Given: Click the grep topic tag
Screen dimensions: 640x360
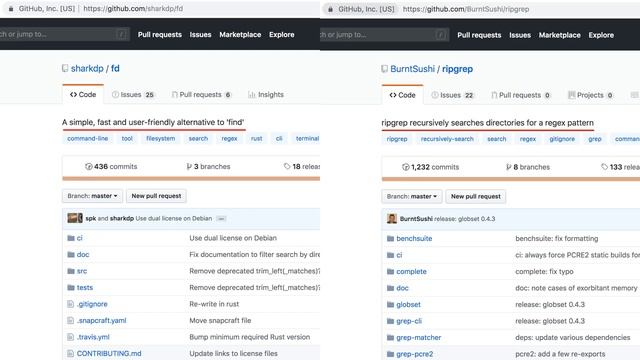Looking at the screenshot, I should coord(595,139).
